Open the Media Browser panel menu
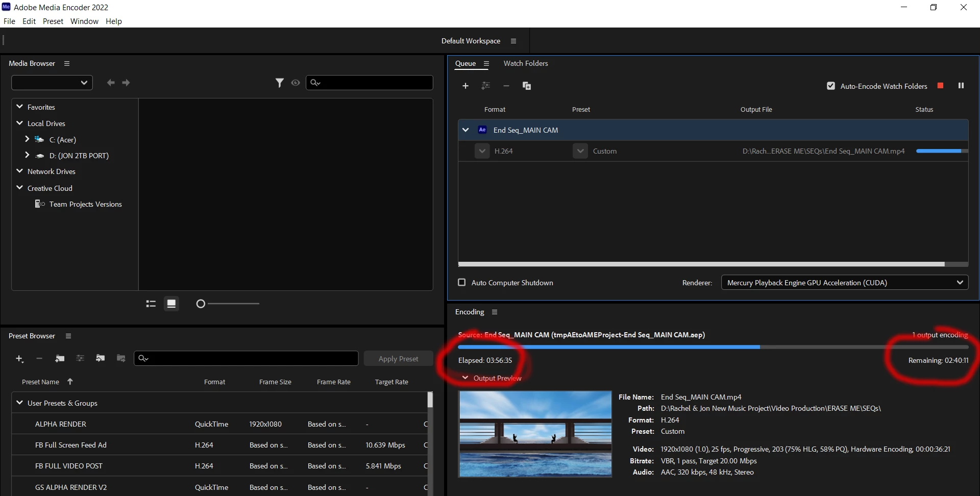This screenshot has height=496, width=980. (67, 63)
